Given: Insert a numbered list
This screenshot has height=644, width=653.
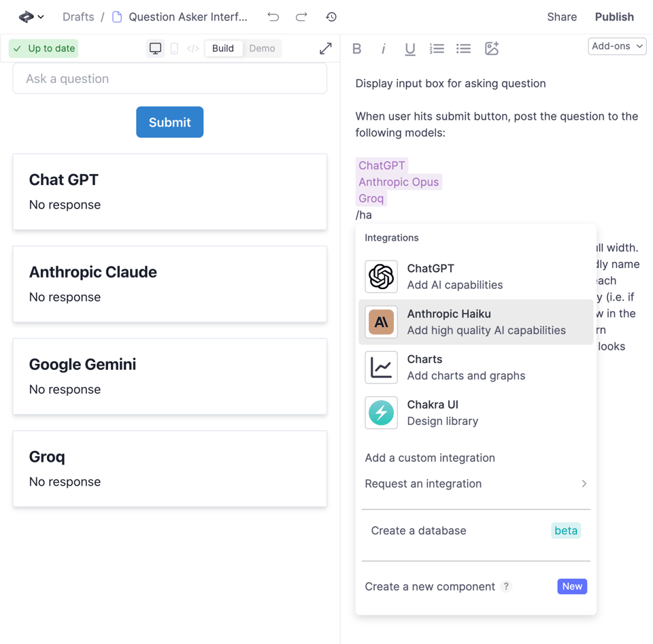Looking at the screenshot, I should pos(437,49).
